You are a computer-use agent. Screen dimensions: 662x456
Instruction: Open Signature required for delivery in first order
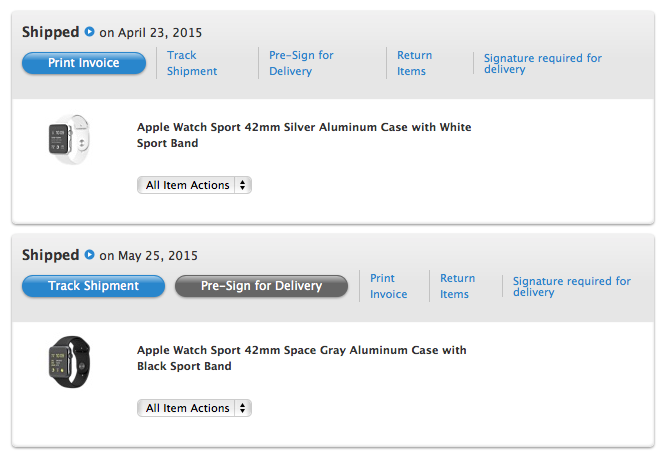pos(542,64)
